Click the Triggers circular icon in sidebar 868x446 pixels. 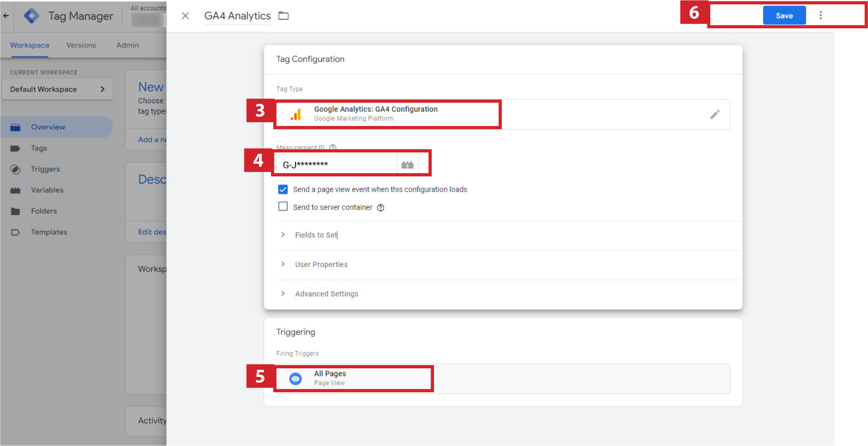click(15, 170)
